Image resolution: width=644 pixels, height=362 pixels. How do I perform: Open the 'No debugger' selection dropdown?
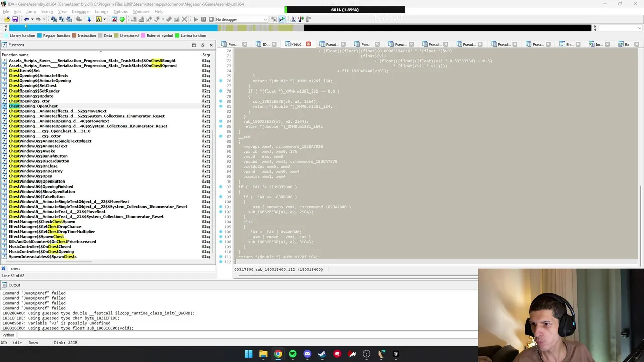241,19
